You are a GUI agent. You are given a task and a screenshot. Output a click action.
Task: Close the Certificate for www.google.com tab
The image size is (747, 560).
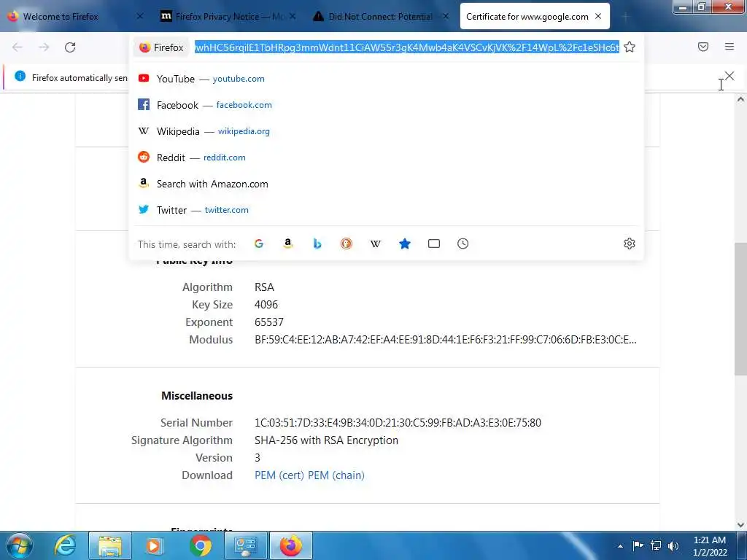598,16
